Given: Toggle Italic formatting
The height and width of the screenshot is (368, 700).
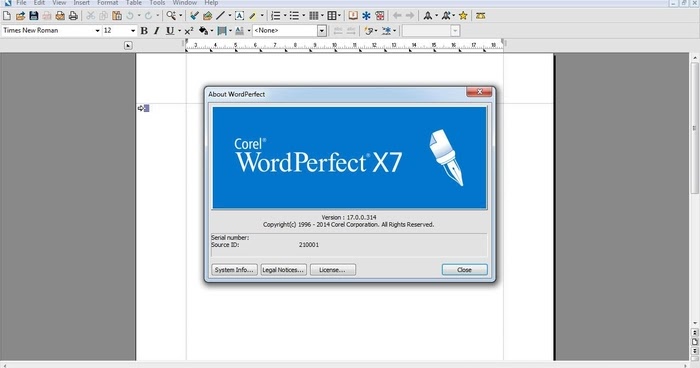Looking at the screenshot, I should pos(156,31).
